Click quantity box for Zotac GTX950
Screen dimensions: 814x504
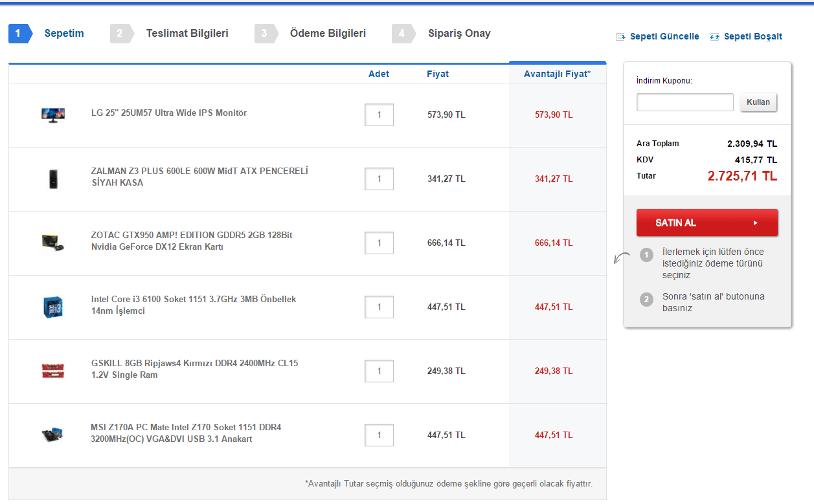point(379,243)
